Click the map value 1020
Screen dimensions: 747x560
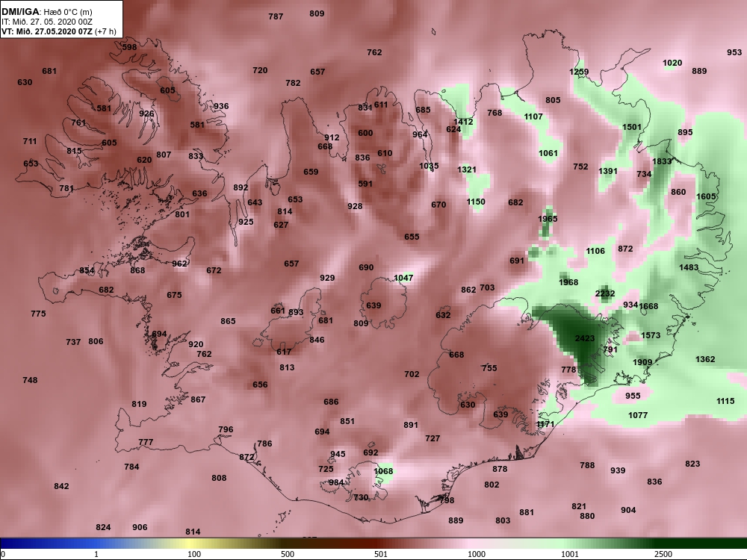pyautogui.click(x=672, y=63)
